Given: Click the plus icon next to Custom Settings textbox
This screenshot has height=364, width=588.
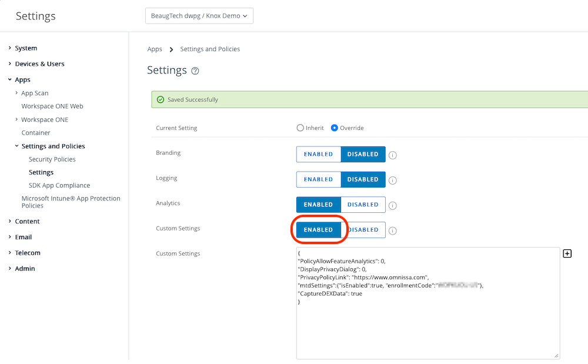Looking at the screenshot, I should coord(567,253).
